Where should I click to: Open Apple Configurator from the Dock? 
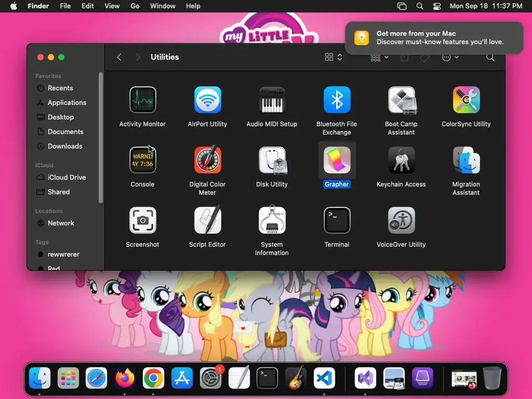(422, 378)
